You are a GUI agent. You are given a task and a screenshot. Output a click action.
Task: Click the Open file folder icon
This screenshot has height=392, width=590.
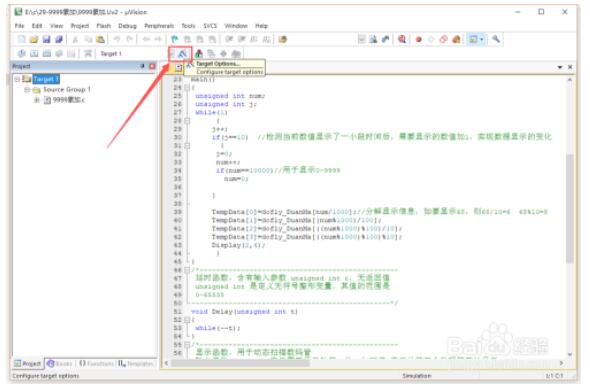click(x=34, y=39)
